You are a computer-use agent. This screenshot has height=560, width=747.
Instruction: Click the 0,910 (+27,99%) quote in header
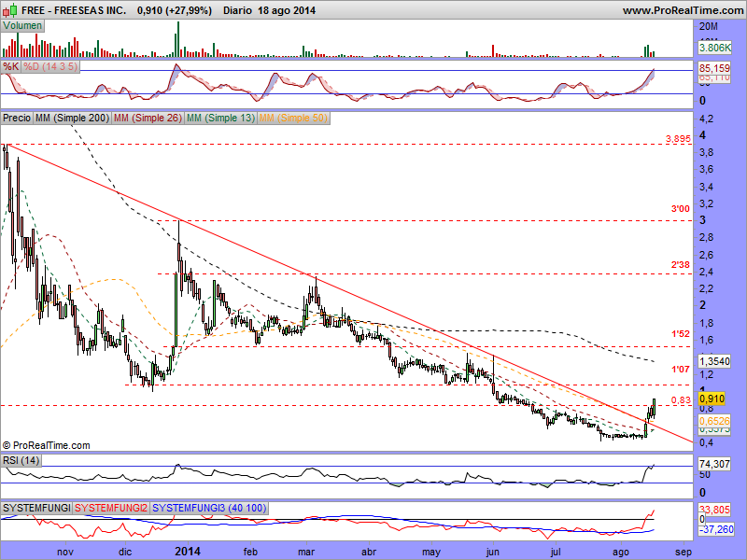175,10
